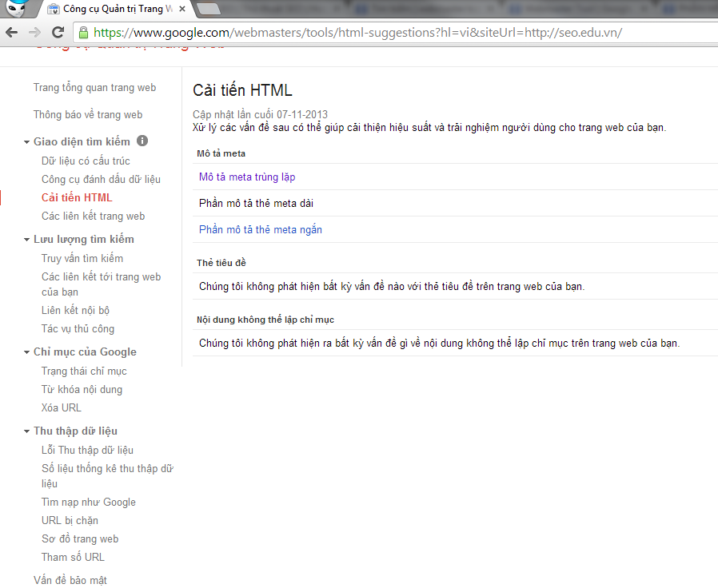Open Vấn đề bảo mật
The height and width of the screenshot is (588, 718).
70,580
